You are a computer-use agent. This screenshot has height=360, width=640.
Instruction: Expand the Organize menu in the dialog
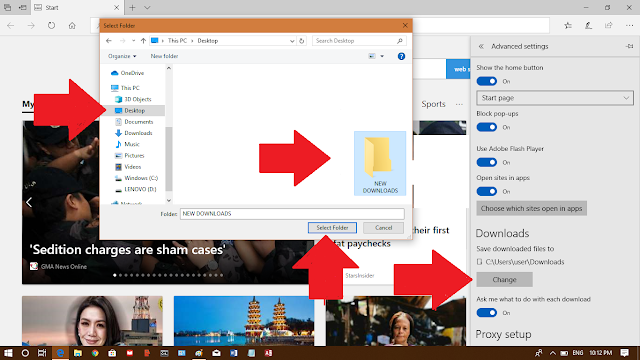click(122, 56)
